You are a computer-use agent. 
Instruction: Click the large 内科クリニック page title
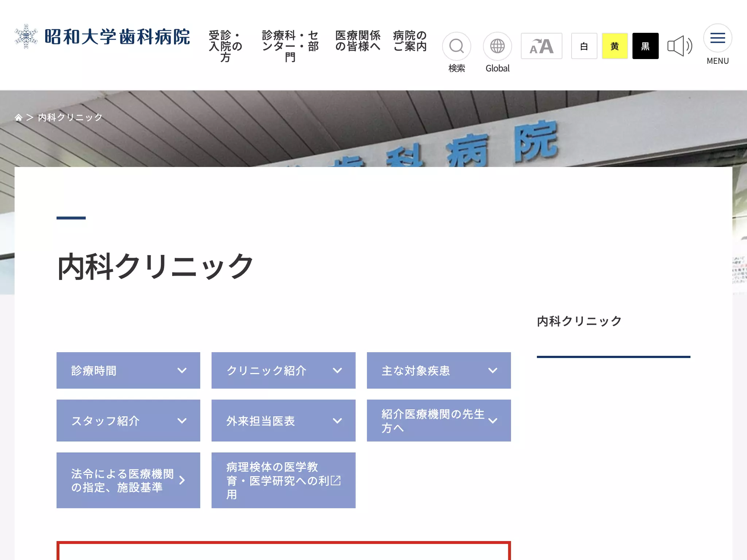click(155, 267)
